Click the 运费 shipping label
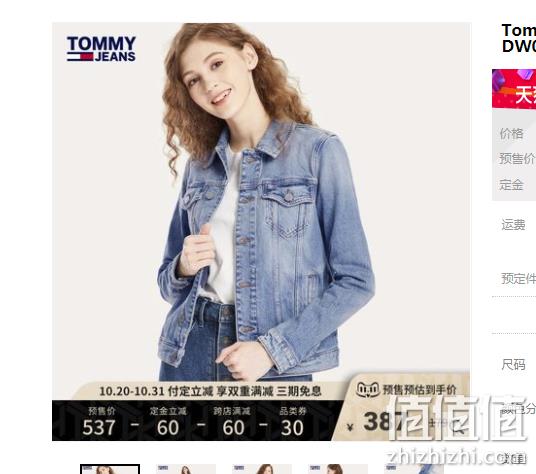This screenshot has height=474, width=536. [x=513, y=225]
